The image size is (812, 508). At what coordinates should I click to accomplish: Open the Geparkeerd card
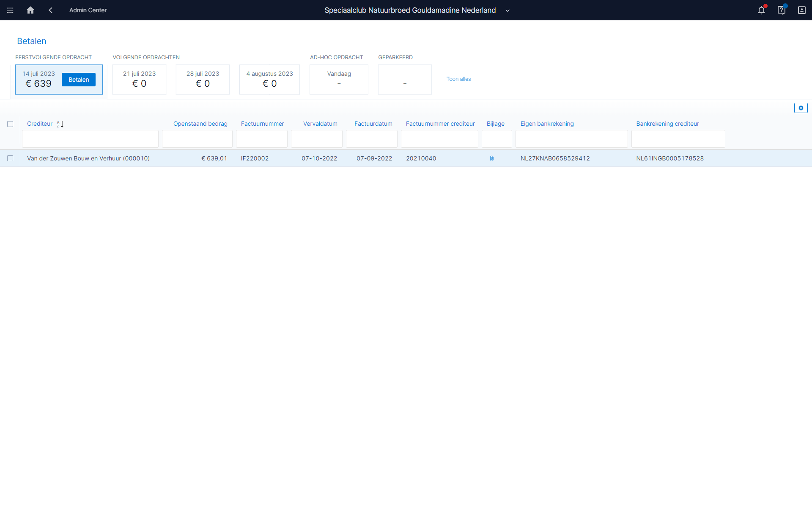405,80
